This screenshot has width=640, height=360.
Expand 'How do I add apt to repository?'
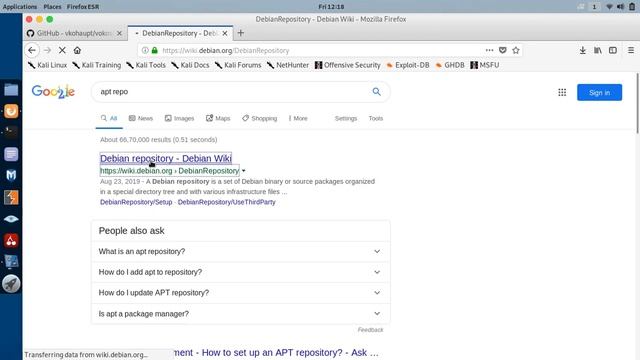coord(240,272)
